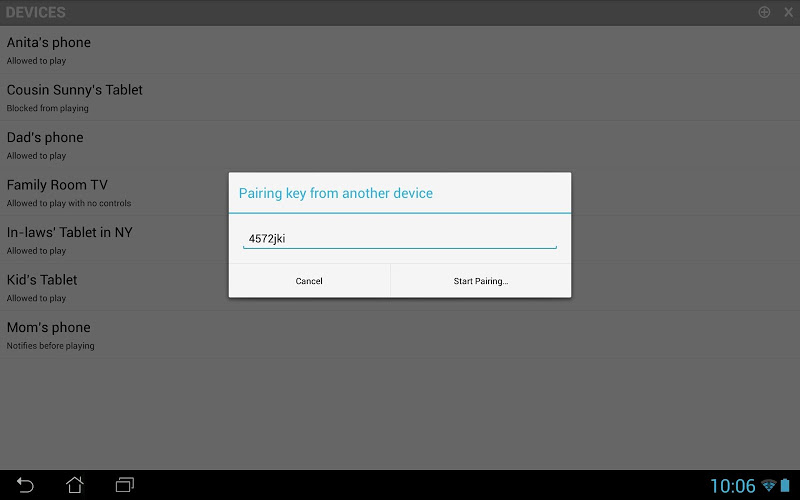Click 'Allowed to play with no controls' text
The image size is (800, 500).
69,203
